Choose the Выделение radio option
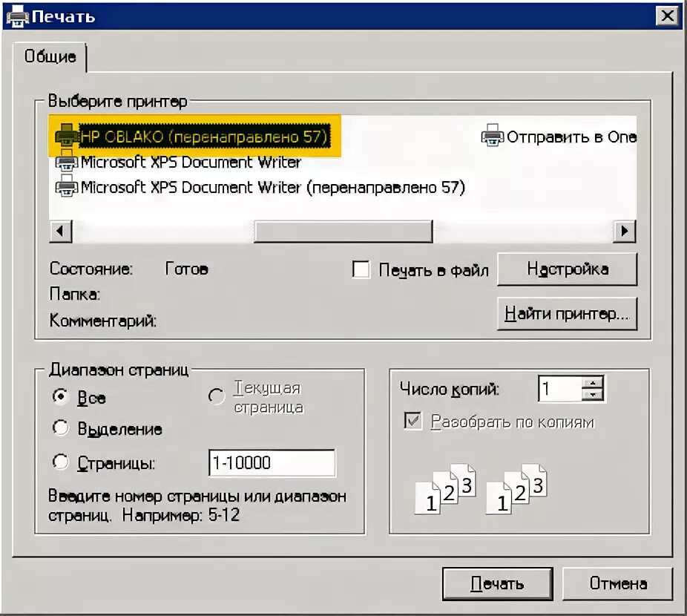 point(60,428)
